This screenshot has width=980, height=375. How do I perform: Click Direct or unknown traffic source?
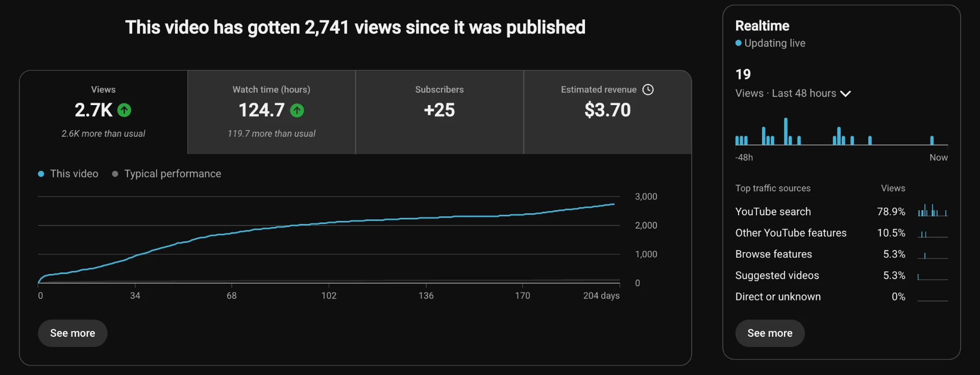point(841,297)
